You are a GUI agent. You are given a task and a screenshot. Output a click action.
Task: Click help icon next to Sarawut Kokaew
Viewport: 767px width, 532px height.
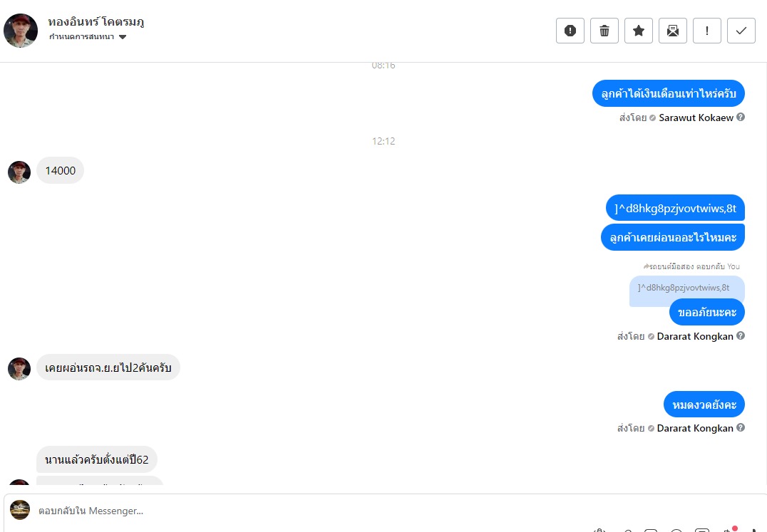pyautogui.click(x=741, y=118)
